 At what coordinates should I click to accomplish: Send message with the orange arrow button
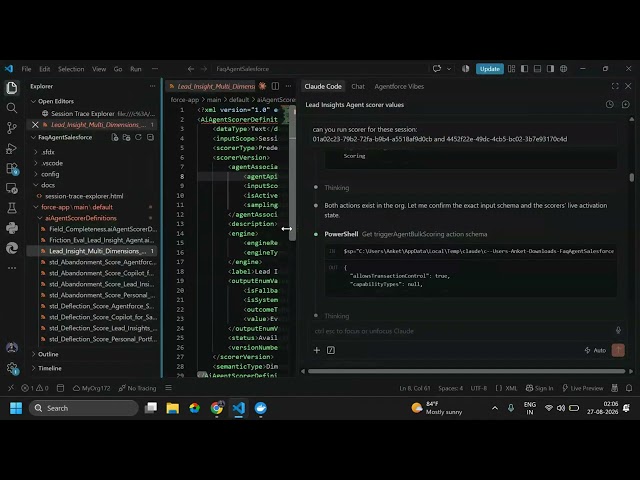coord(618,350)
